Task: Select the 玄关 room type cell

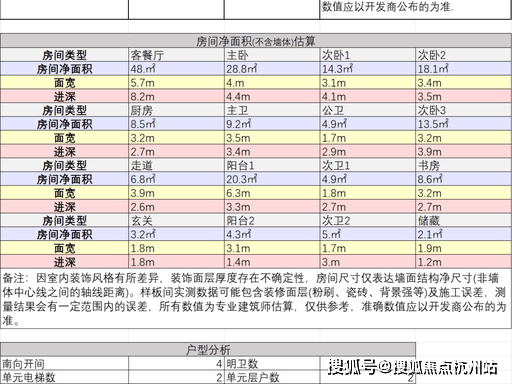Action: pos(176,221)
